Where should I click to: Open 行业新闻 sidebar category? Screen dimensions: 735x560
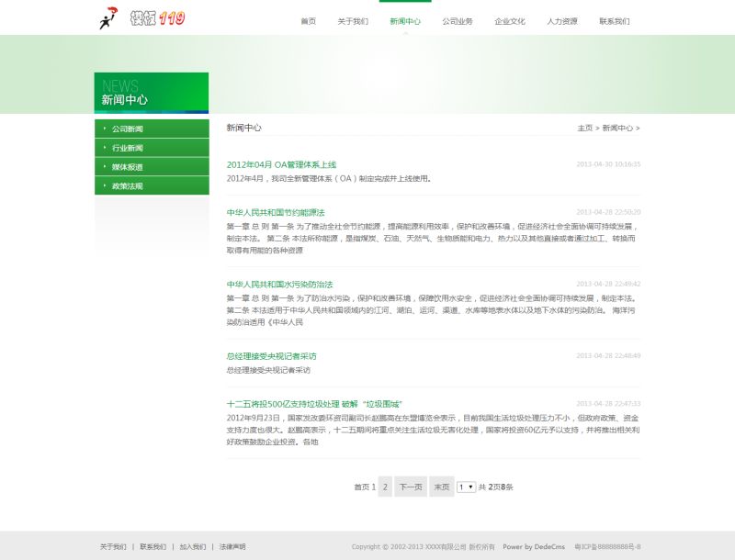(152, 148)
